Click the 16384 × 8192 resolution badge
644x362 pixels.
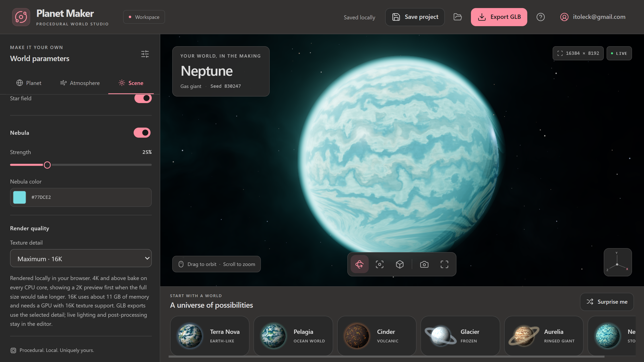(x=578, y=53)
